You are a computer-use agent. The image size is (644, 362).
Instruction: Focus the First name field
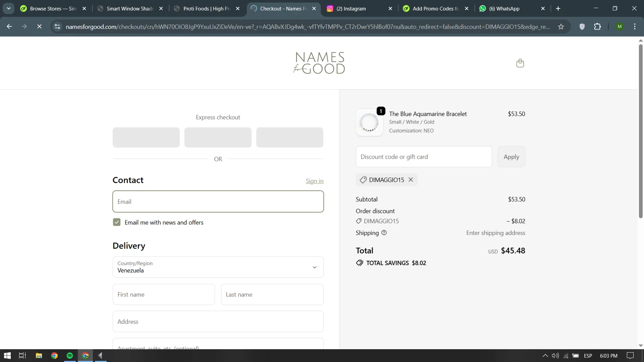tap(164, 295)
